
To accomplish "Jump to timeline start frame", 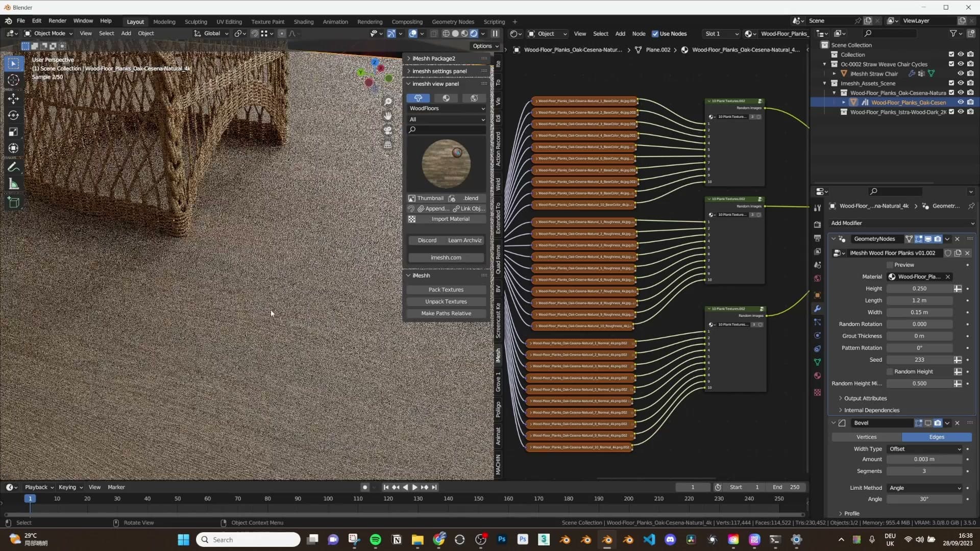I will point(386,487).
